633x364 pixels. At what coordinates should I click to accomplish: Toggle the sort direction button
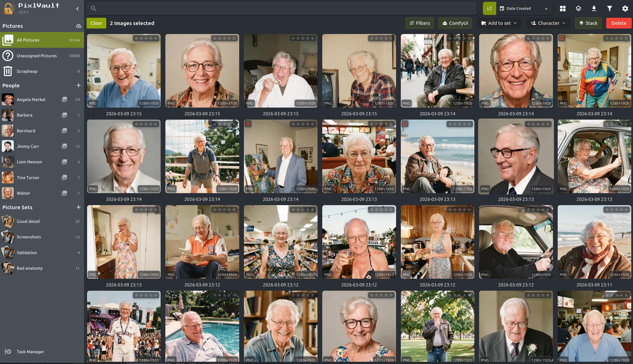coord(489,9)
